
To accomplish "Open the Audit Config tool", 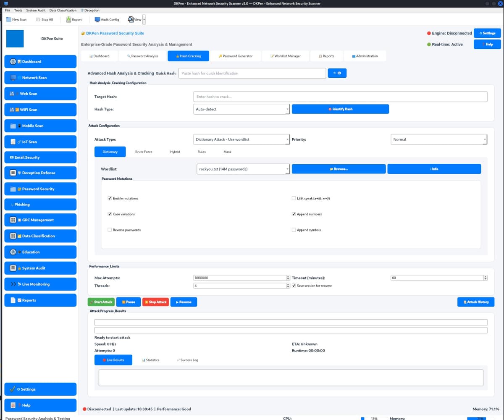I will [x=106, y=19].
